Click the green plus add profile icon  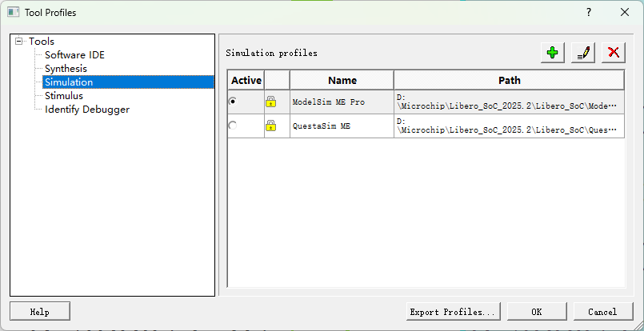[553, 53]
